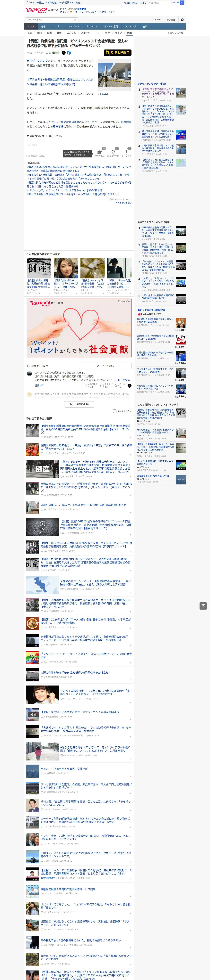210x980 pixels.
Task: Play the 5:26 都市鉱山 video thumbnail
Action: click(181, 265)
